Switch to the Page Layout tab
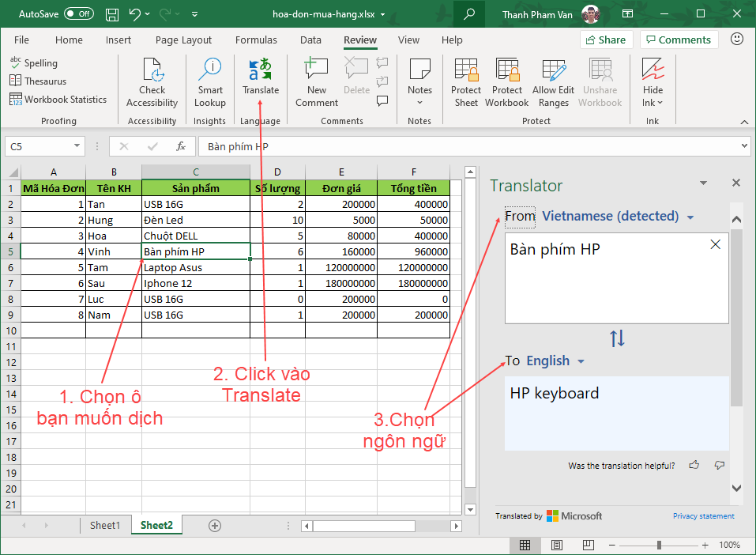The image size is (756, 555). pos(183,40)
